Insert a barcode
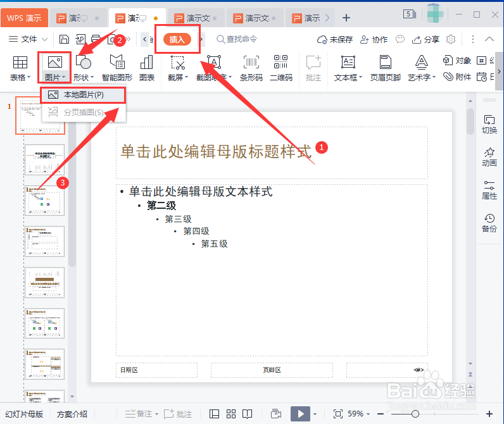Image resolution: width=504 pixels, height=424 pixels. 251,68
